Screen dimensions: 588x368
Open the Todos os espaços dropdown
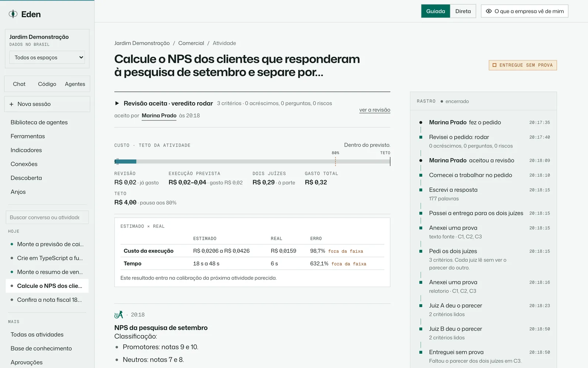[47, 57]
